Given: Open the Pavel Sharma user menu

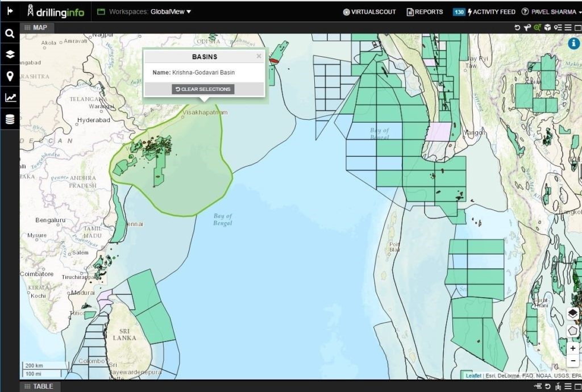Looking at the screenshot, I should coord(556,12).
